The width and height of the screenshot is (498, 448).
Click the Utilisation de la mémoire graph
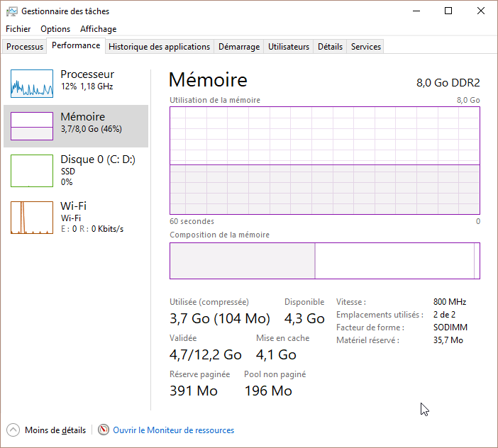pyautogui.click(x=325, y=160)
